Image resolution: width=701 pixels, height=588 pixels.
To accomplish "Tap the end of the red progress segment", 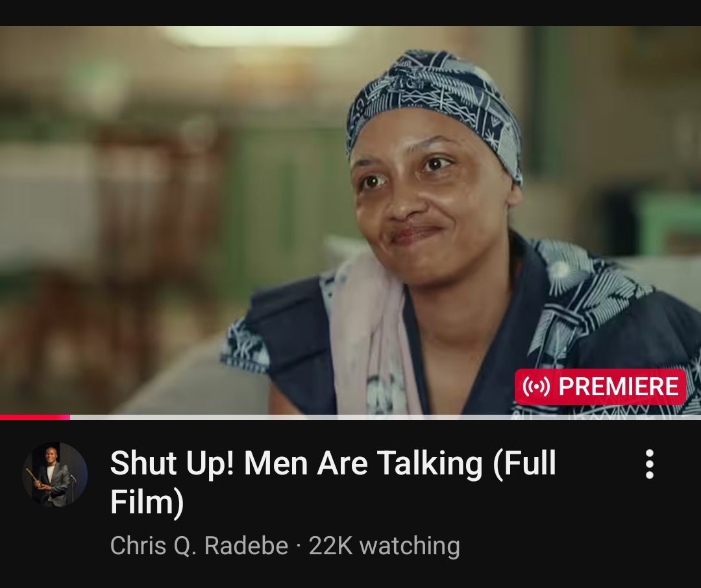I will coord(69,417).
